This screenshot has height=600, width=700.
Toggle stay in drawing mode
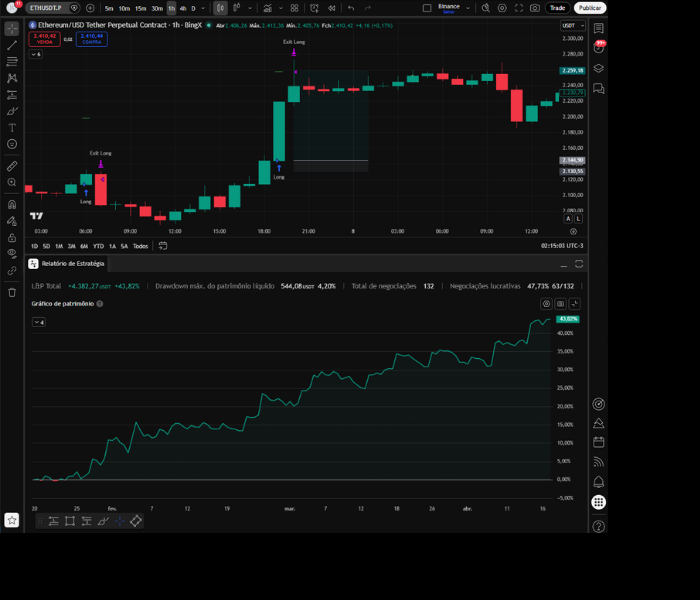[x=12, y=221]
